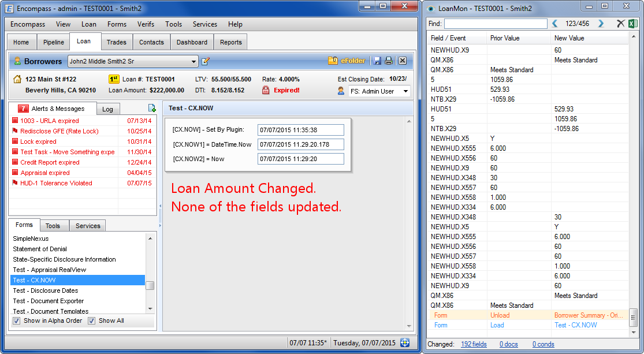This screenshot has height=354, width=644.
Task: Toggle Show in Alpha Order checkbox
Action: point(16,321)
